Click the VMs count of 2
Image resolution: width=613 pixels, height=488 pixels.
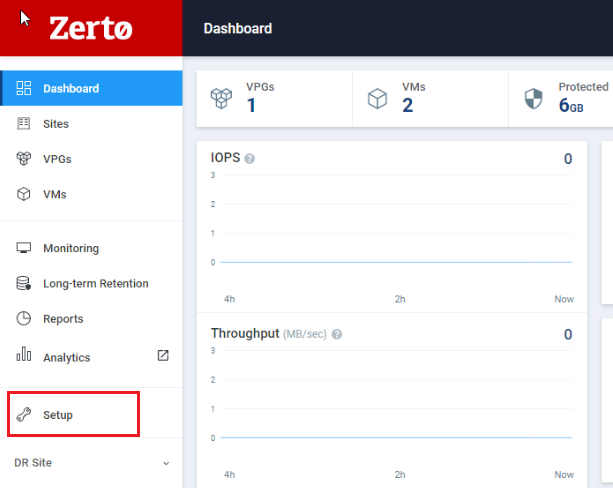point(407,105)
